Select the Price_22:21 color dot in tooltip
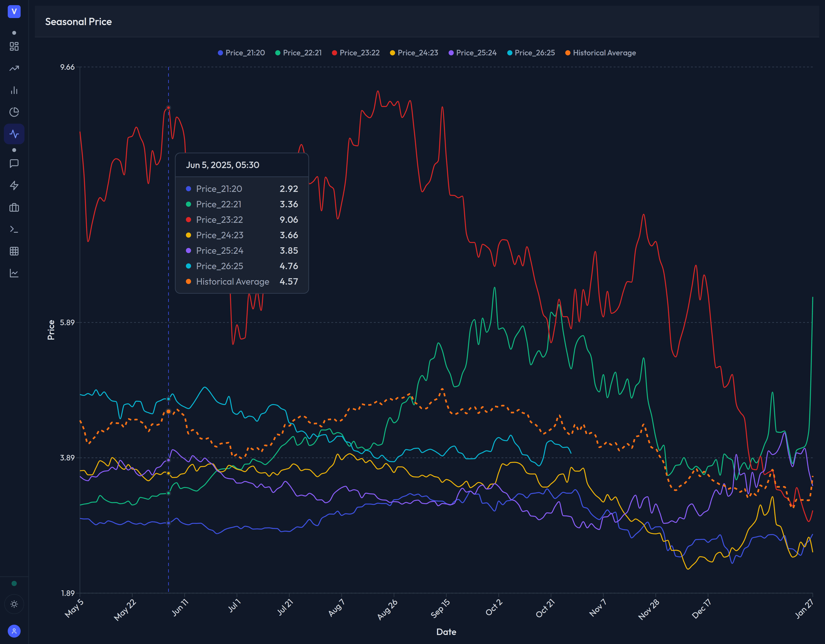This screenshot has height=644, width=825. click(x=188, y=204)
